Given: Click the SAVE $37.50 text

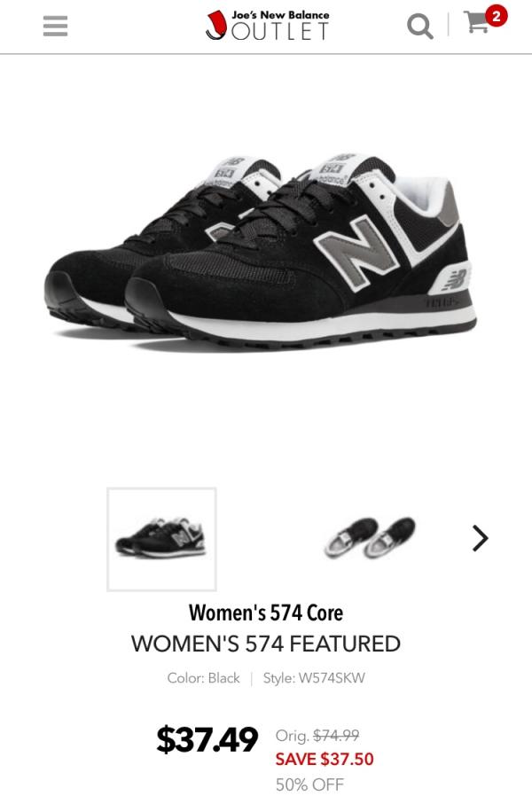Looking at the screenshot, I should pyautogui.click(x=325, y=760).
